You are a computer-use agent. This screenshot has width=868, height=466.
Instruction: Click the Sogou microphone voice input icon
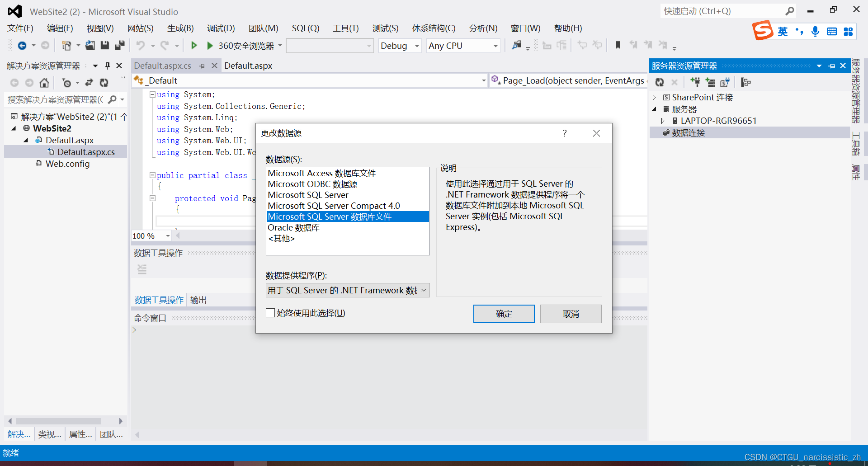click(815, 31)
